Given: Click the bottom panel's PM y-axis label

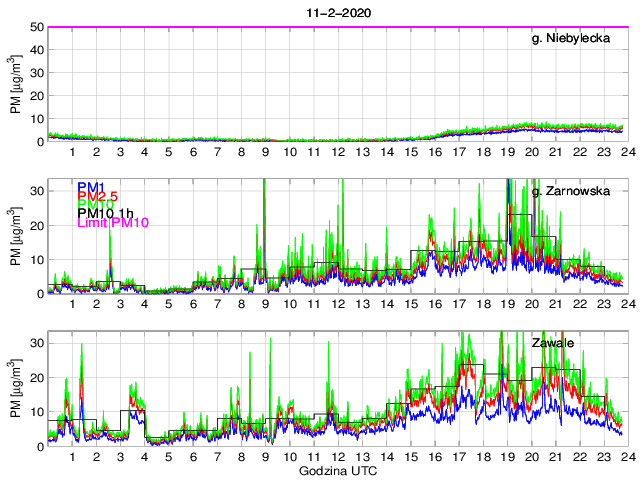Looking at the screenshot, I should click(x=16, y=388).
